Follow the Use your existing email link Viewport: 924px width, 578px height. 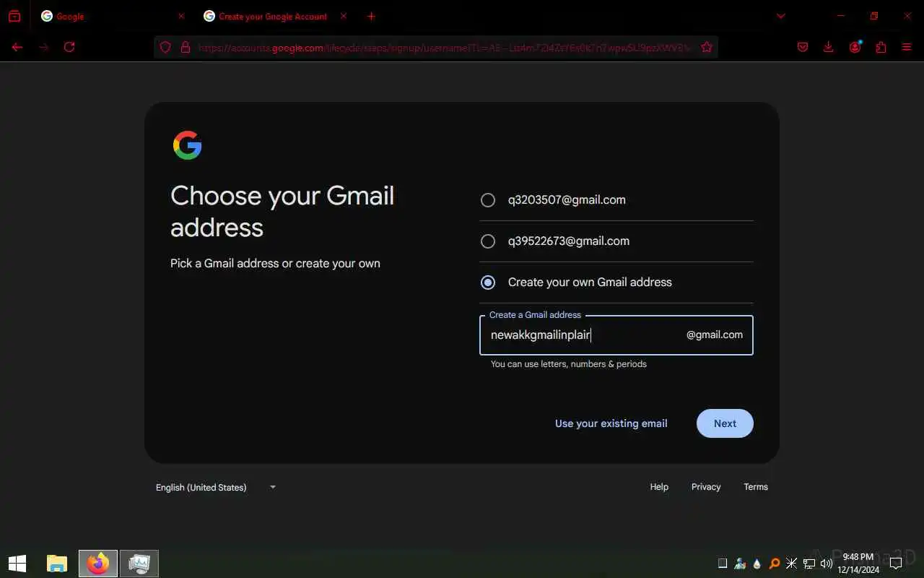(611, 423)
